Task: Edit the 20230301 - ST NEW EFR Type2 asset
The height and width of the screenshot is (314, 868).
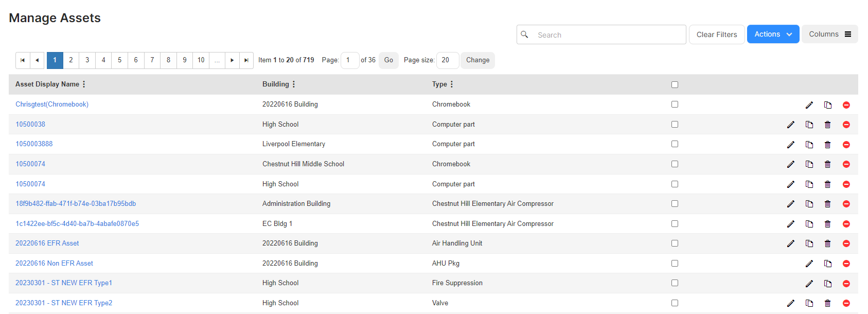Action: pos(791,303)
